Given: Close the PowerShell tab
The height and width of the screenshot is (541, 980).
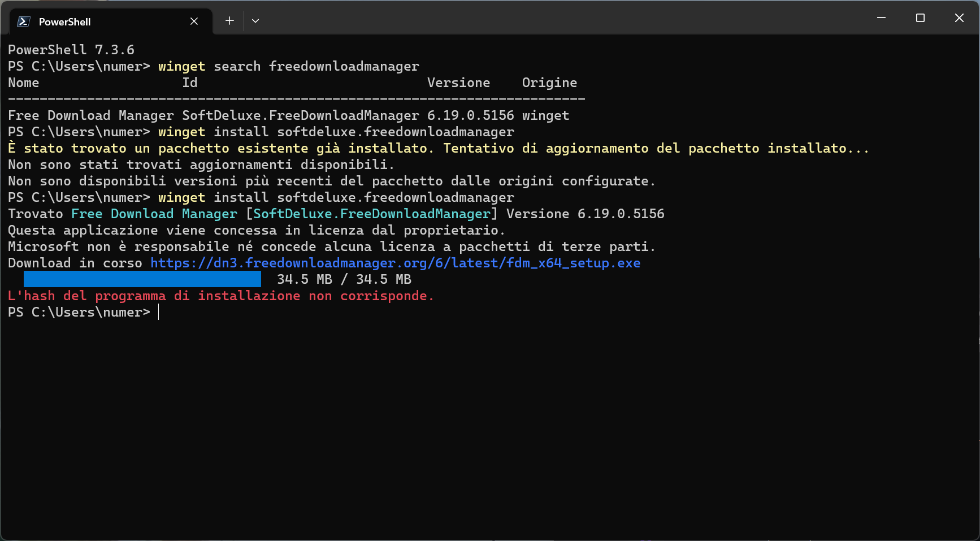Looking at the screenshot, I should tap(194, 21).
